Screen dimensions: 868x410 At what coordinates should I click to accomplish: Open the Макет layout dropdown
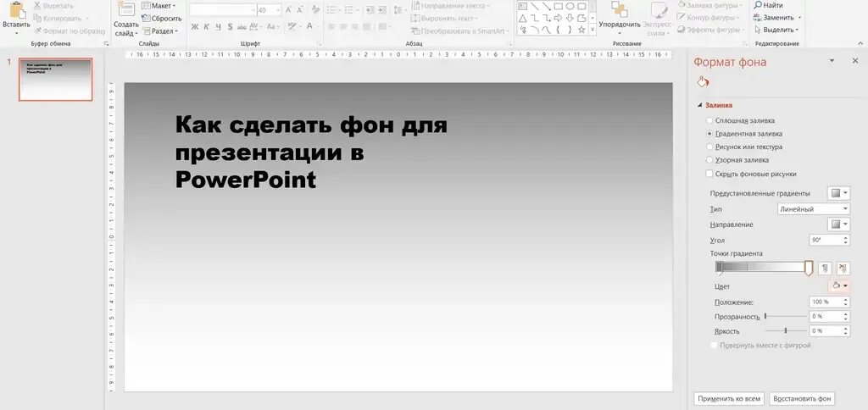click(x=159, y=6)
